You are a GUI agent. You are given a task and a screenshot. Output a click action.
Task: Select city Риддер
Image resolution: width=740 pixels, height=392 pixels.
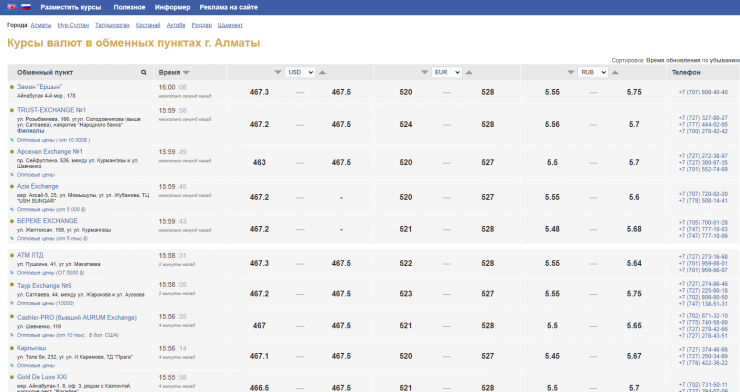(x=202, y=25)
